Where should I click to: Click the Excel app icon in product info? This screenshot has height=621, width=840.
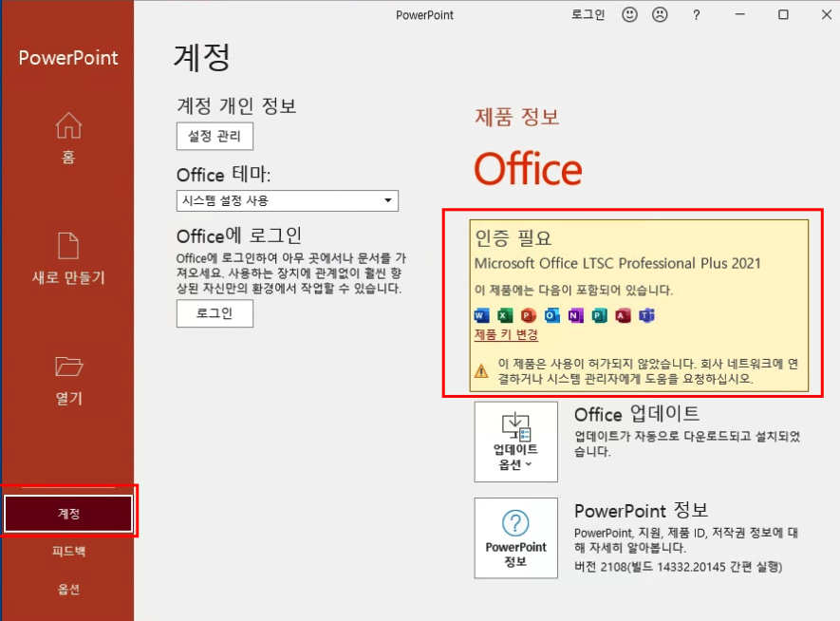505,315
